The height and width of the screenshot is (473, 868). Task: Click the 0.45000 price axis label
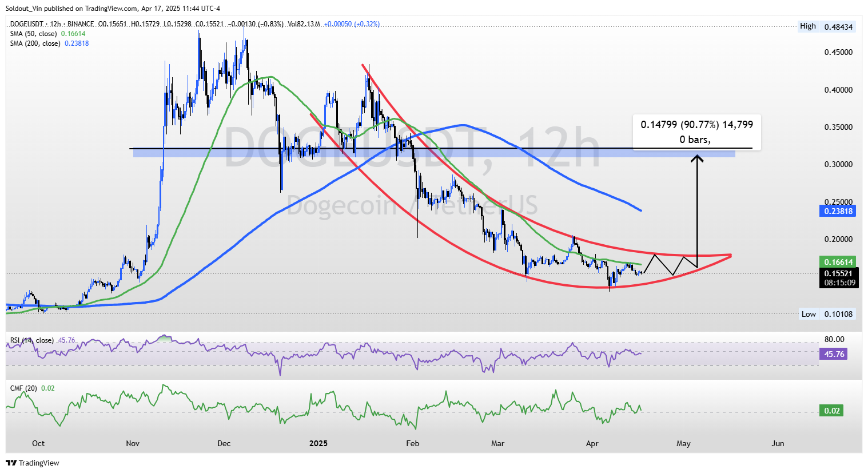point(838,52)
